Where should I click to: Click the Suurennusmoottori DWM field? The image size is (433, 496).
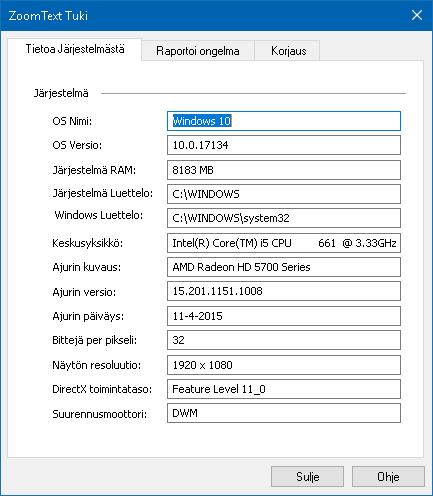pyautogui.click(x=284, y=413)
